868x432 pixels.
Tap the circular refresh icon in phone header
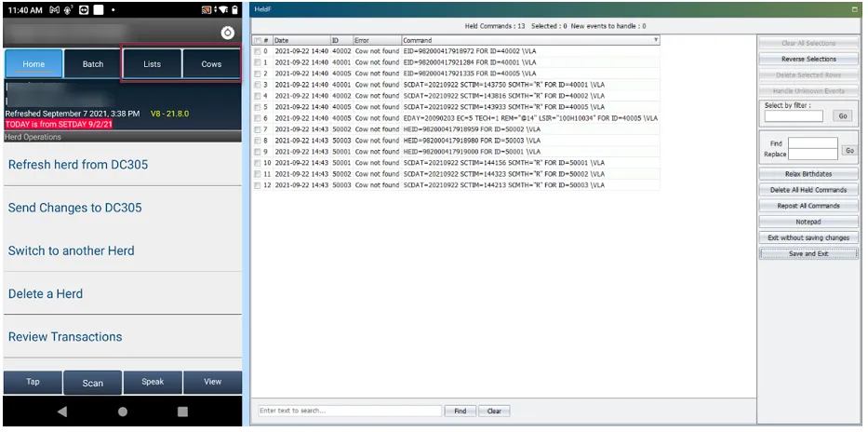(x=228, y=33)
